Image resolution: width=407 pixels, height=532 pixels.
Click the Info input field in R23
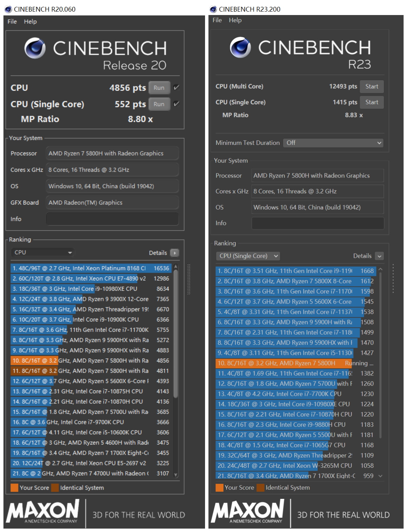tap(318, 223)
